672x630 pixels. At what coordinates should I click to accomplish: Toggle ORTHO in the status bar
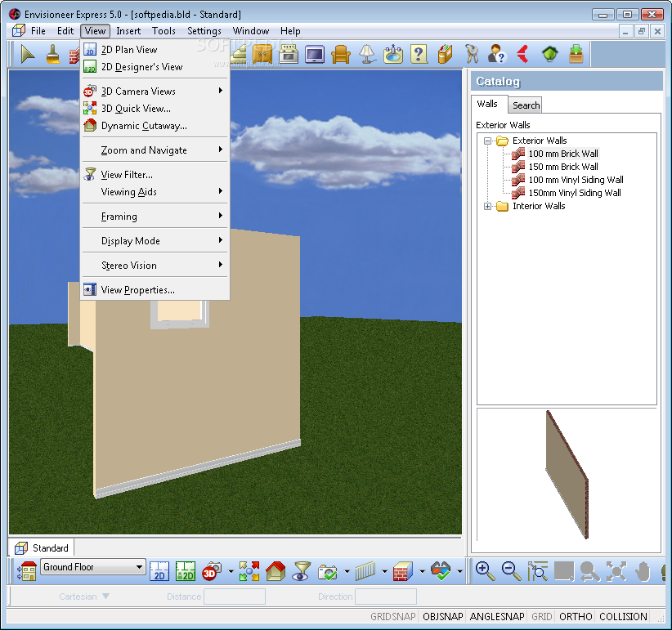(576, 616)
